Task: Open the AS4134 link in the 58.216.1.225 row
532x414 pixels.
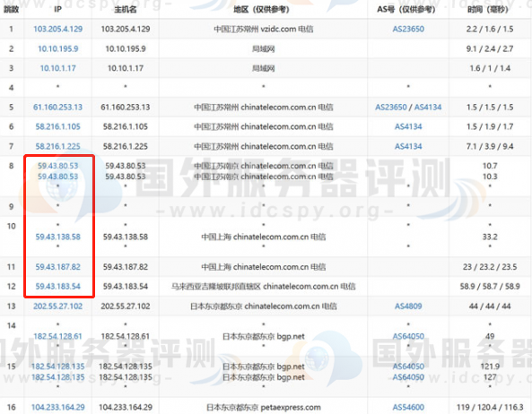Action: [x=408, y=146]
